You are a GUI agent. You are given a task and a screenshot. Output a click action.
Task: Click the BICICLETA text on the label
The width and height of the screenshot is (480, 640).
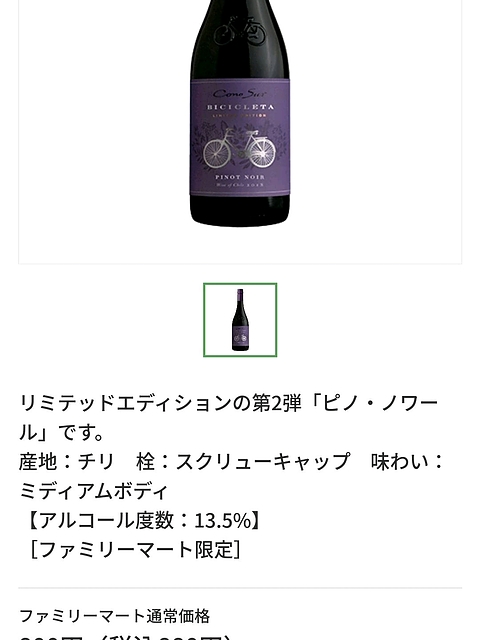pos(240,107)
